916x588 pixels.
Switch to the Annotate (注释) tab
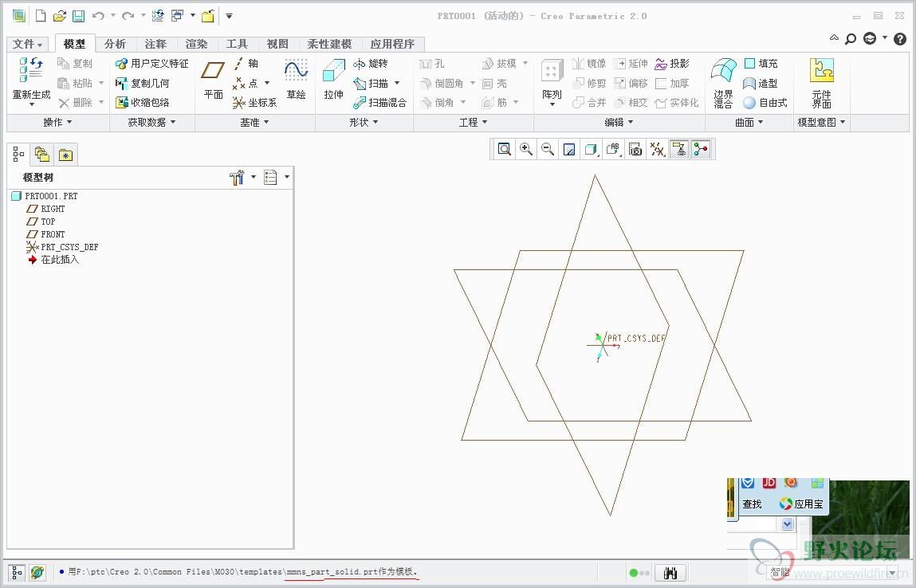155,44
